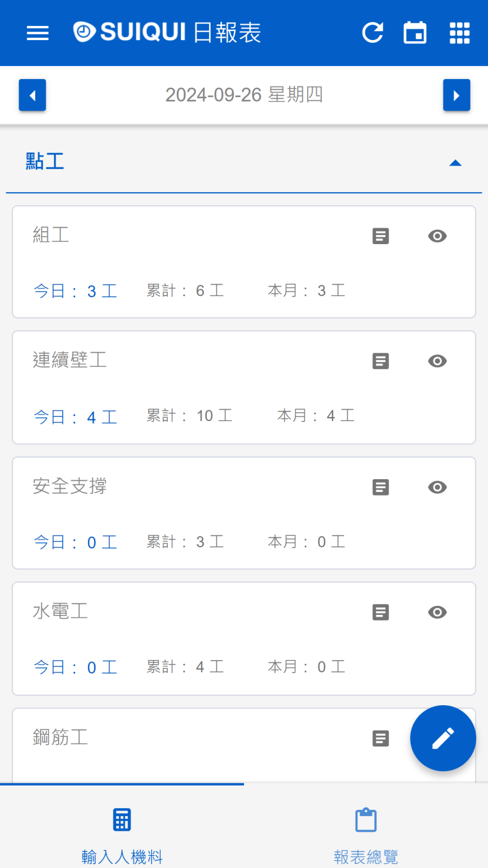Collapse the 點工 section arrow

(x=455, y=163)
